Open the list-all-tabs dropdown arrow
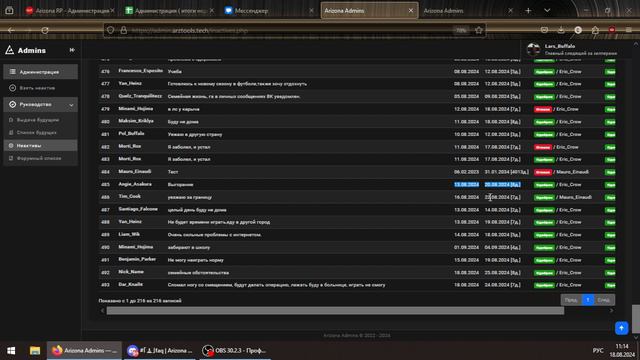Image resolution: width=640 pixels, height=360 pixels. 547,11
